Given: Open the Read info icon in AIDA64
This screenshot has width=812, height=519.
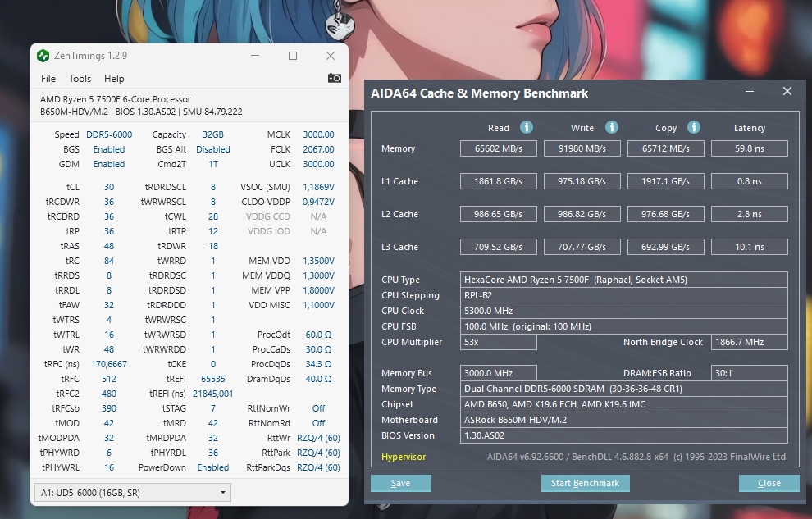Looking at the screenshot, I should click(x=526, y=127).
